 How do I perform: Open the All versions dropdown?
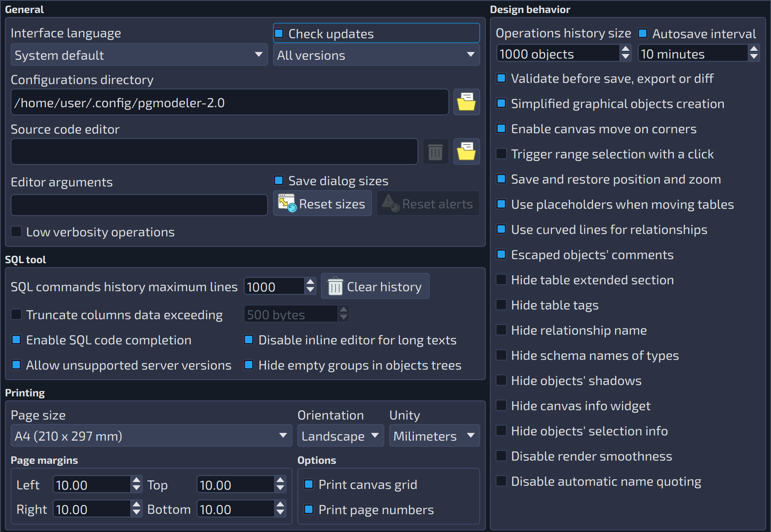point(376,55)
